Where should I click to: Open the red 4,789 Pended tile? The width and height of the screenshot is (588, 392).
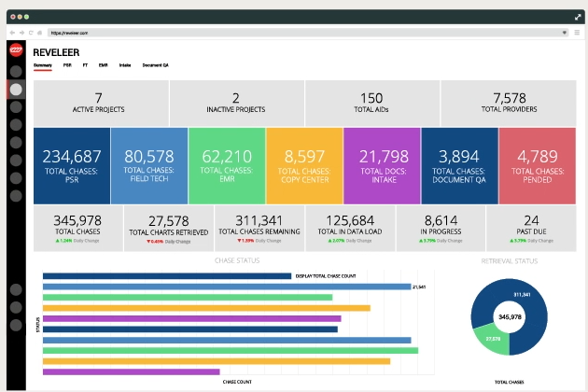538,166
